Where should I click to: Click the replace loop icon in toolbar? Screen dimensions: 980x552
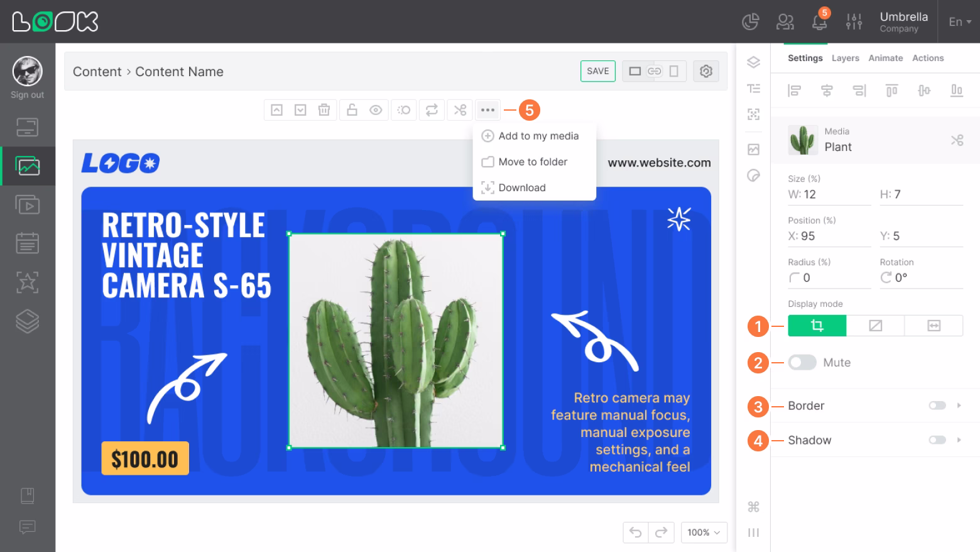[432, 110]
